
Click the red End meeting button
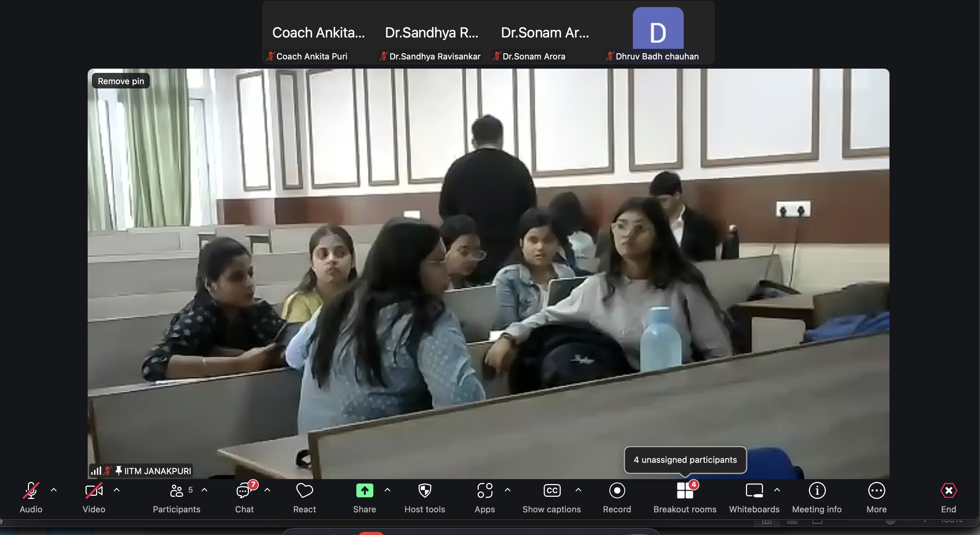pos(949,491)
